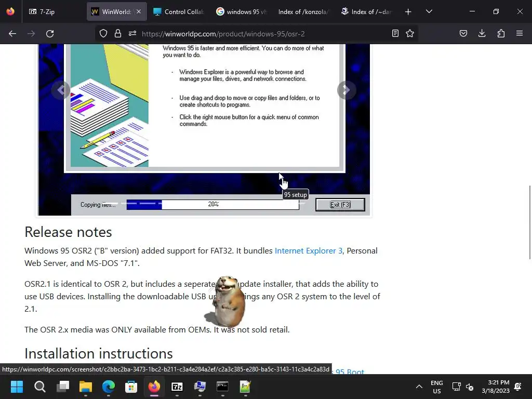Open the muted volume tray icon
The image size is (532, 399).
coord(470,387)
